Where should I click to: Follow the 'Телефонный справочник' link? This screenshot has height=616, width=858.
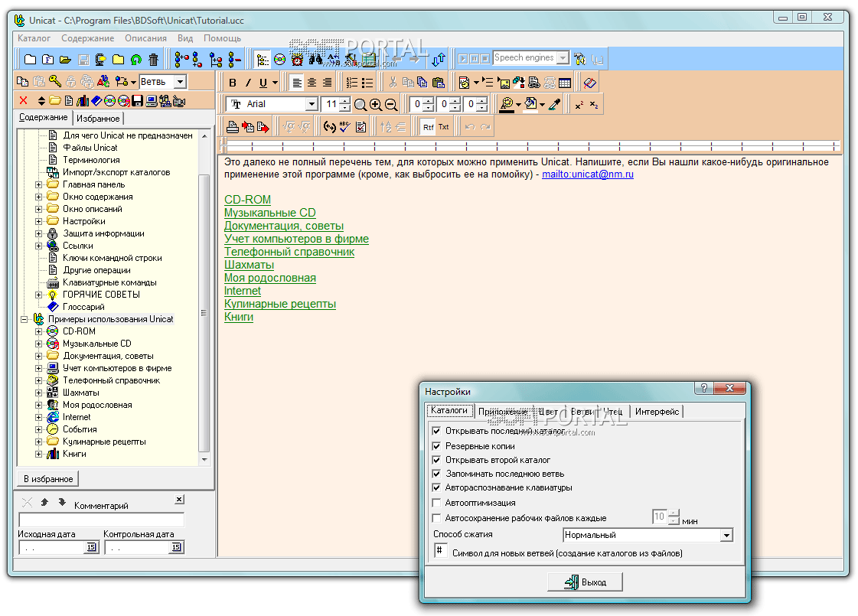click(x=289, y=253)
